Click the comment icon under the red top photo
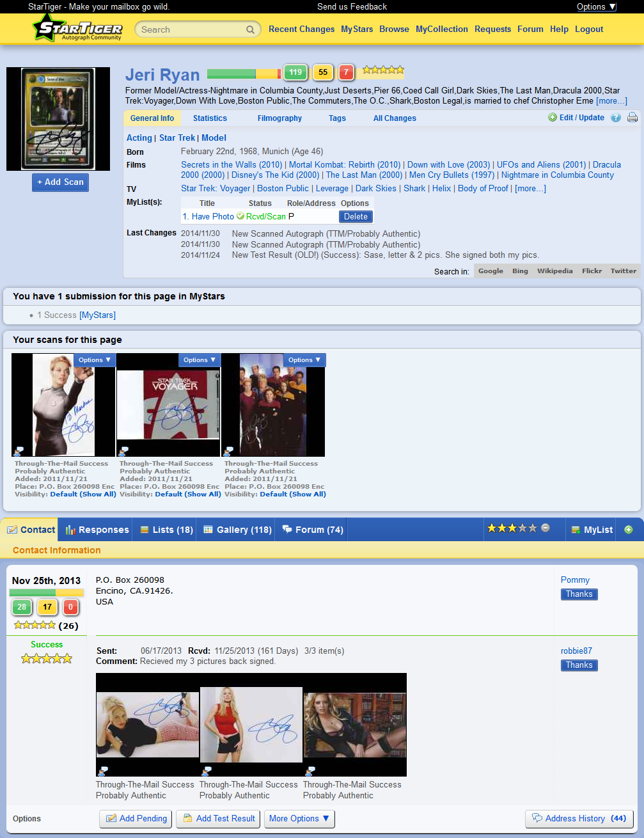Image resolution: width=644 pixels, height=838 pixels. point(206,771)
